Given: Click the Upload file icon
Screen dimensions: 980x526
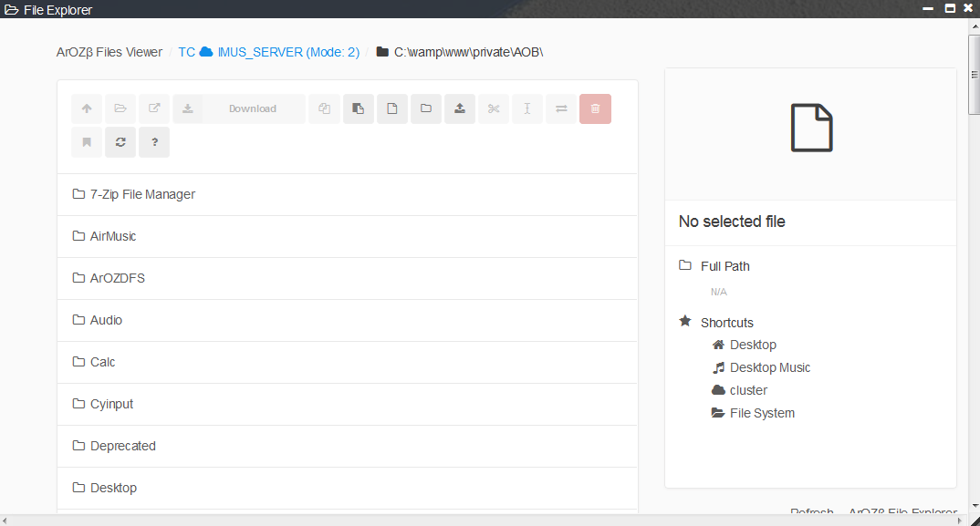Looking at the screenshot, I should click(460, 109).
